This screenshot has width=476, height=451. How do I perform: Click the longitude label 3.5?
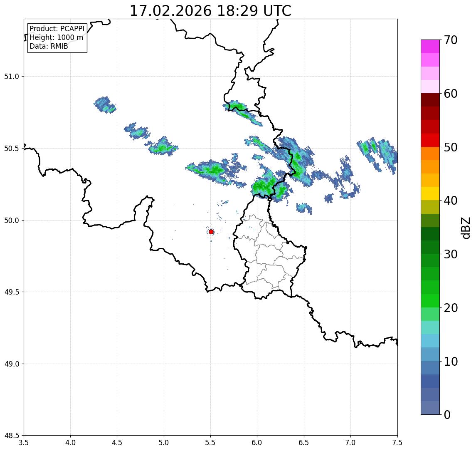(x=24, y=443)
